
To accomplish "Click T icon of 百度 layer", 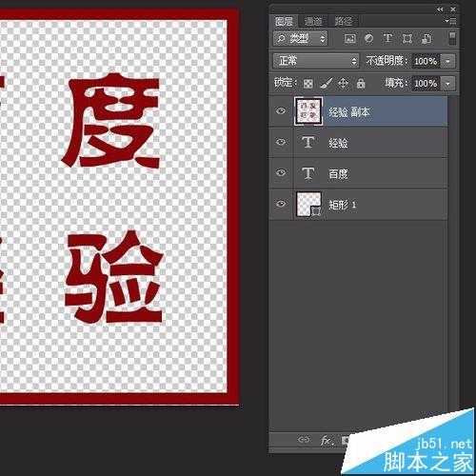I will [308, 173].
